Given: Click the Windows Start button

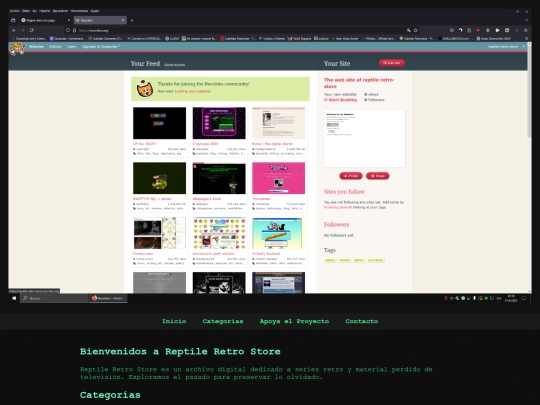Looking at the screenshot, I should pyautogui.click(x=14, y=298).
